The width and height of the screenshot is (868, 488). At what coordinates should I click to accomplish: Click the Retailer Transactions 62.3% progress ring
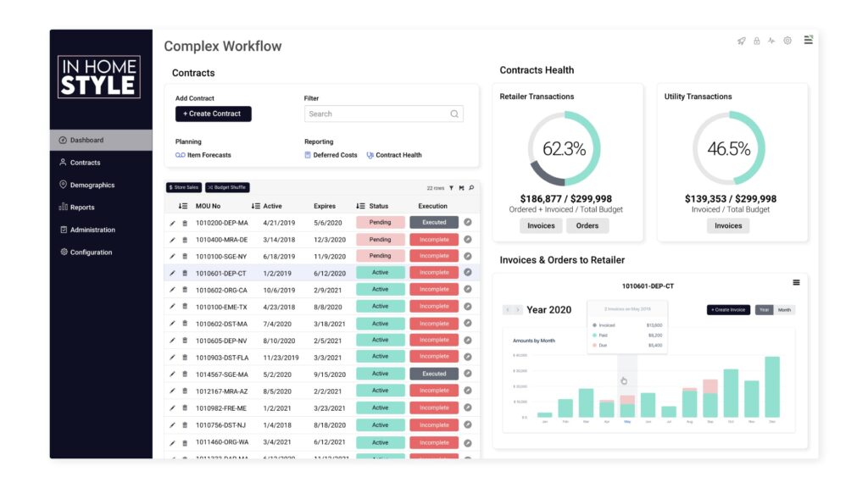click(x=564, y=148)
